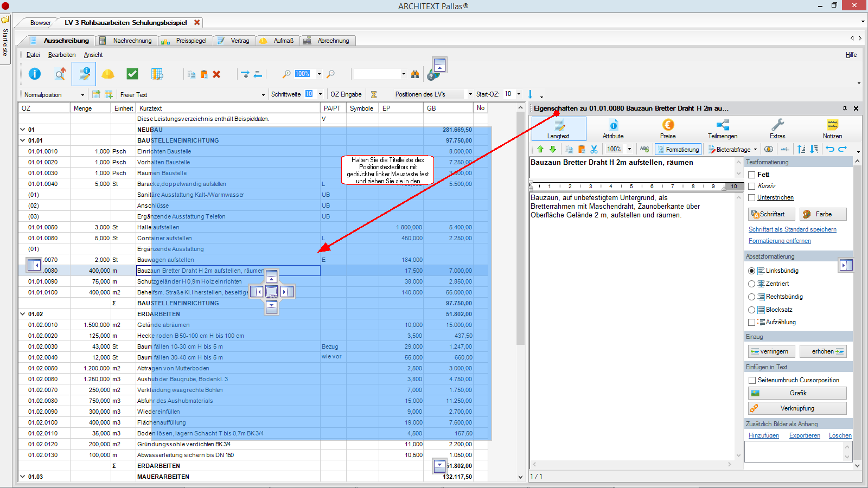Screen dimensions: 868x488
Task: Open the Bieterabfrage dropdown arrow
Action: click(x=755, y=150)
